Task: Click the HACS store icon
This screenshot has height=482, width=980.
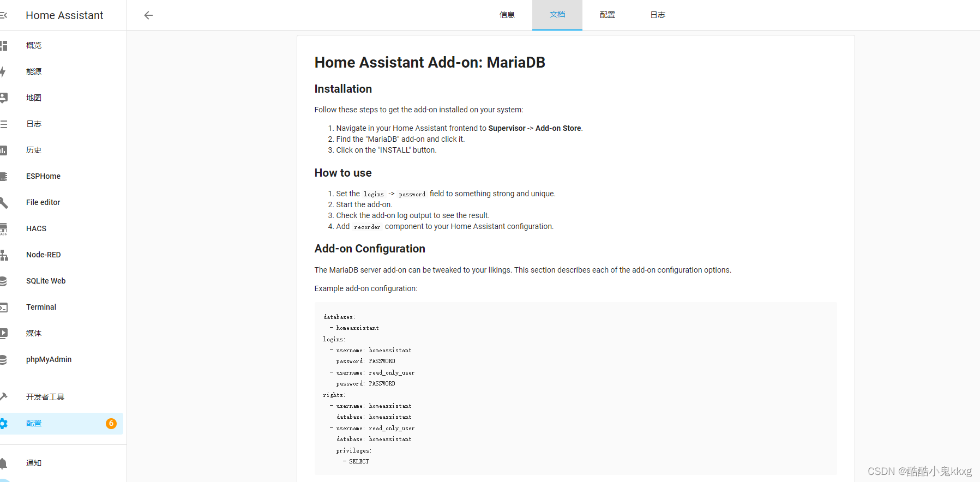Action: 3,228
